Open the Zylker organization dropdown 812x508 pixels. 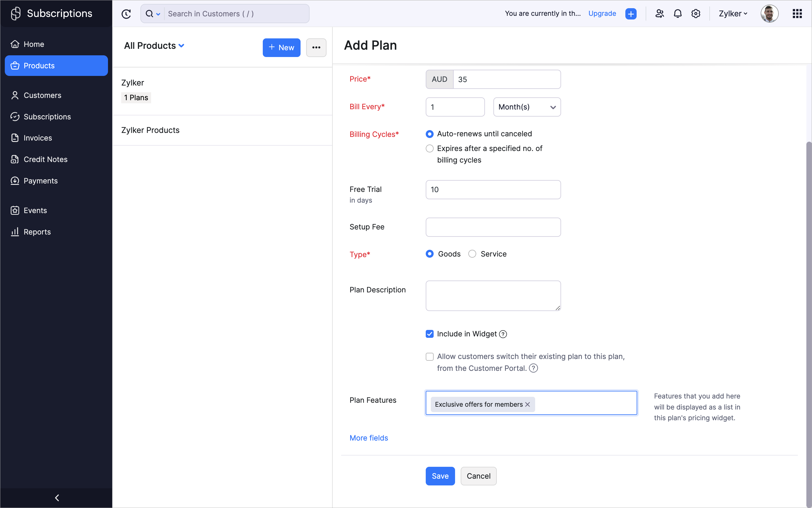[733, 14]
